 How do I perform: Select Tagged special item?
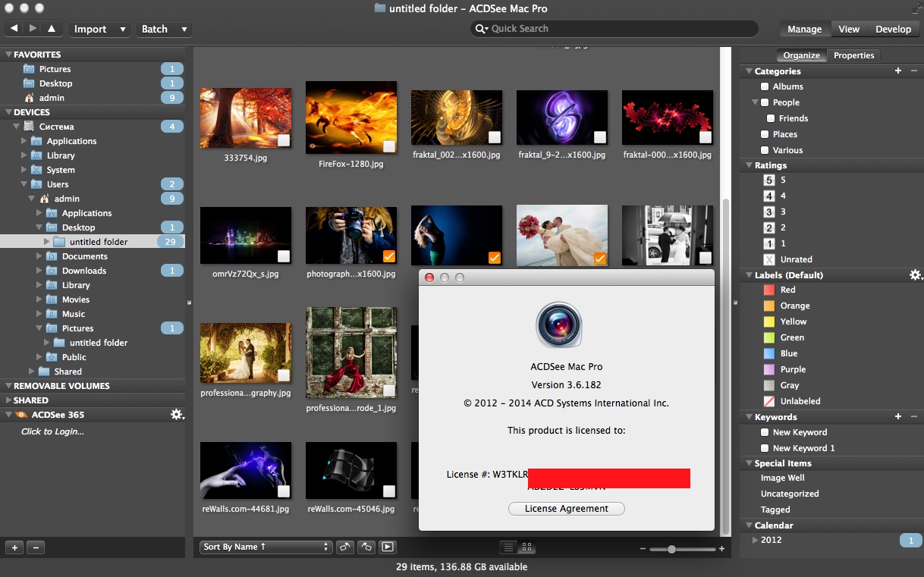click(x=775, y=510)
